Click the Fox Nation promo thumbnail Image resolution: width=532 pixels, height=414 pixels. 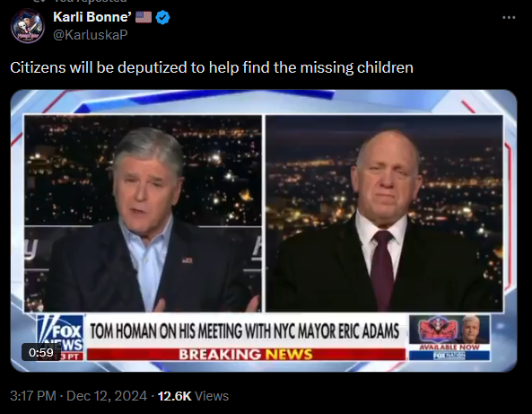click(x=449, y=338)
